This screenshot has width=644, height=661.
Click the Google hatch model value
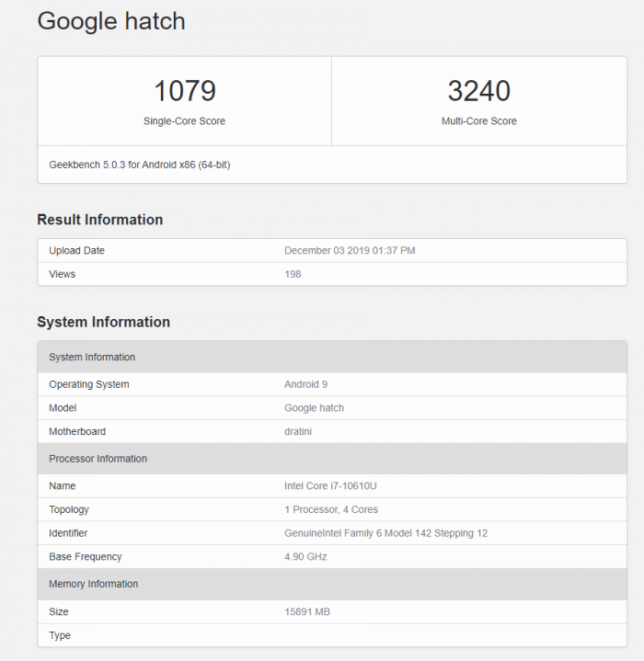[x=314, y=408]
